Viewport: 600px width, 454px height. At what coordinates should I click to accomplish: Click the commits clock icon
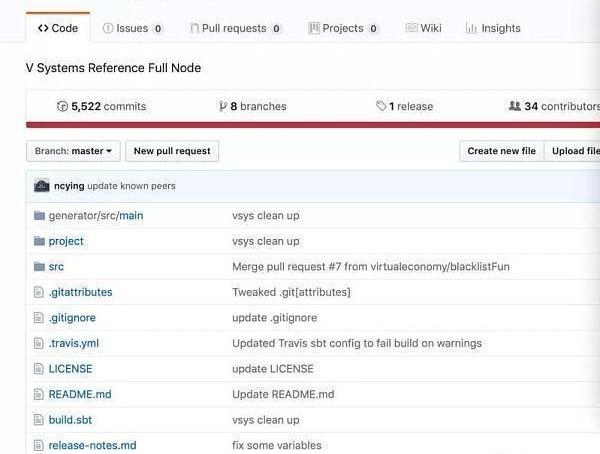click(x=62, y=106)
